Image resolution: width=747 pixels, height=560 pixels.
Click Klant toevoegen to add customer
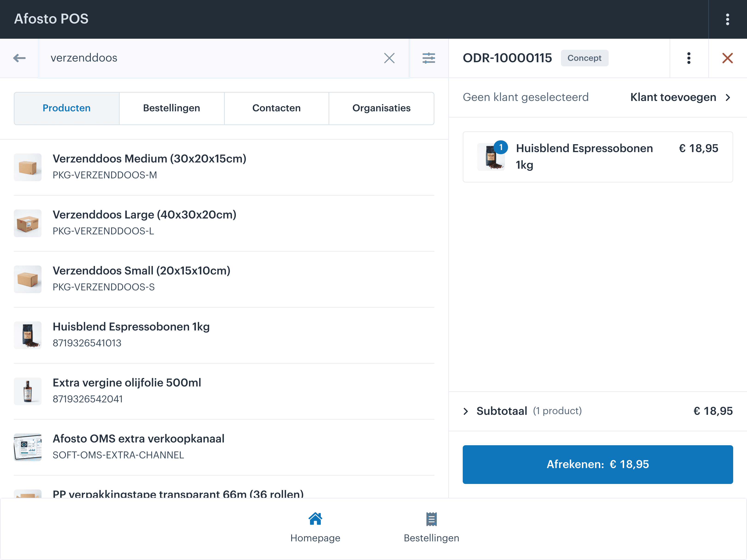pos(673,97)
